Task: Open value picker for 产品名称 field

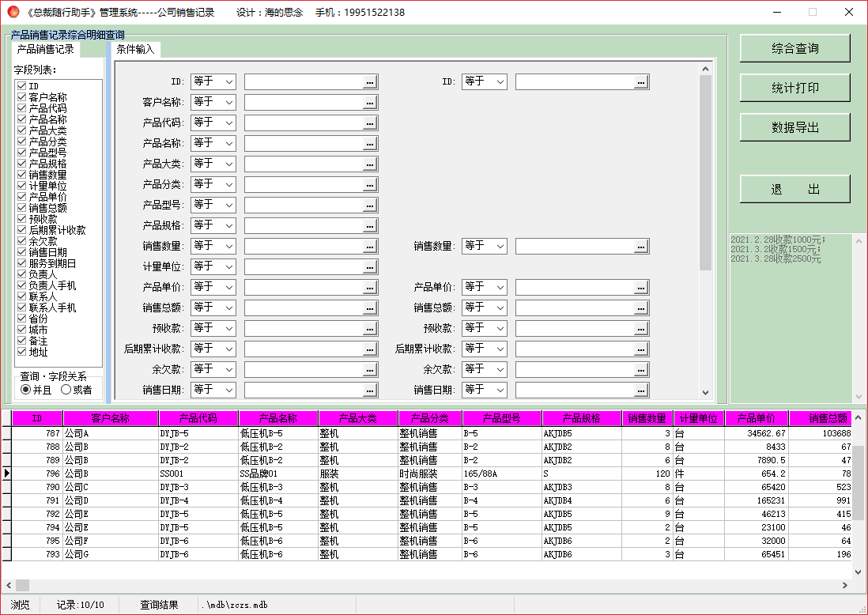Action: [x=370, y=143]
